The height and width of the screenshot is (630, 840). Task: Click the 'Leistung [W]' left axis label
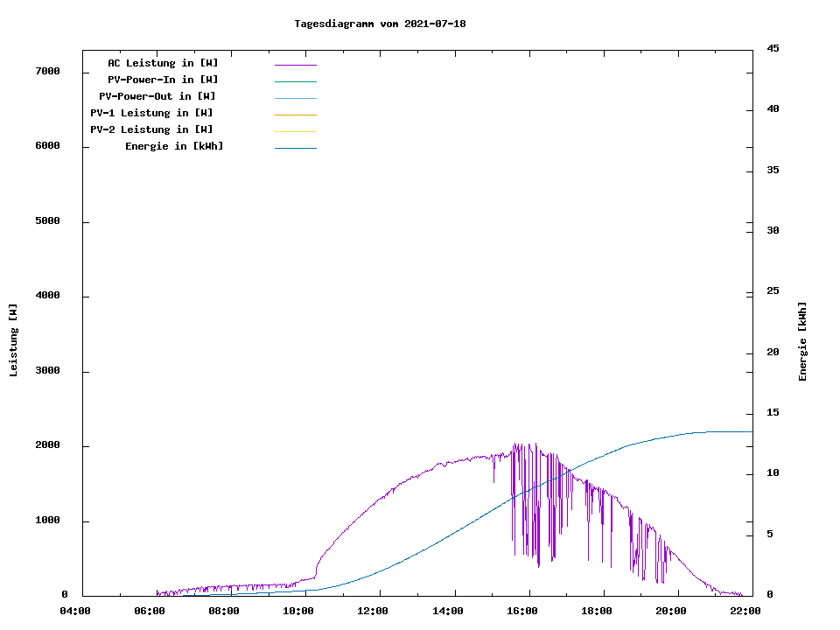[x=13, y=340]
